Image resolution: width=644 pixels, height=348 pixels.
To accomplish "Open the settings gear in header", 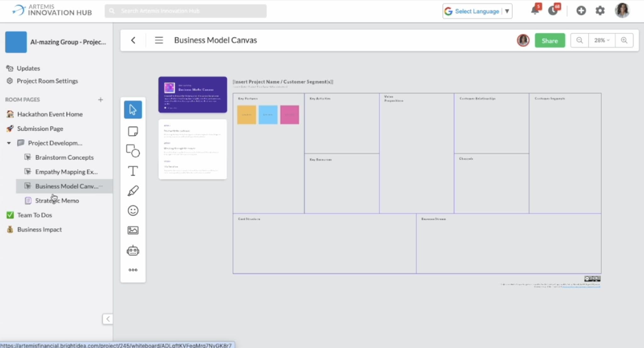I will tap(600, 11).
